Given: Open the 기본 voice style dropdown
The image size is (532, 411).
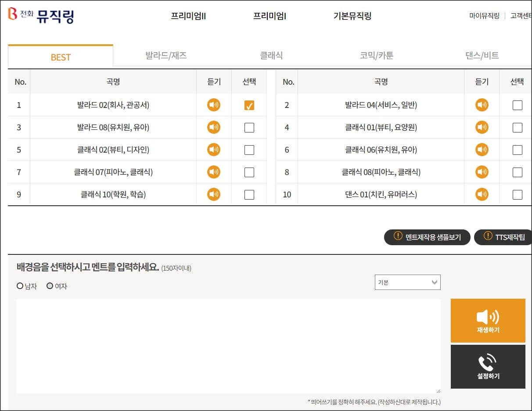Looking at the screenshot, I should point(407,282).
